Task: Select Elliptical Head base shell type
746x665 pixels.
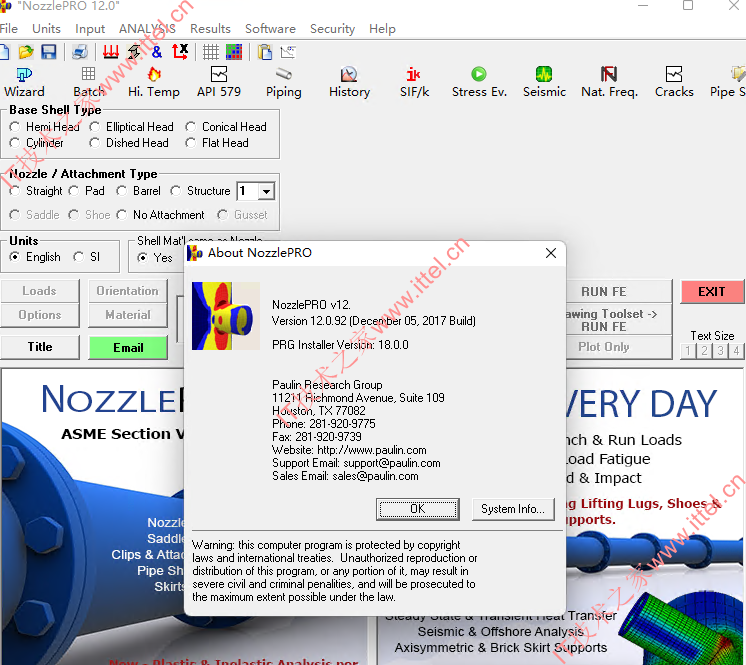Action: point(132,127)
